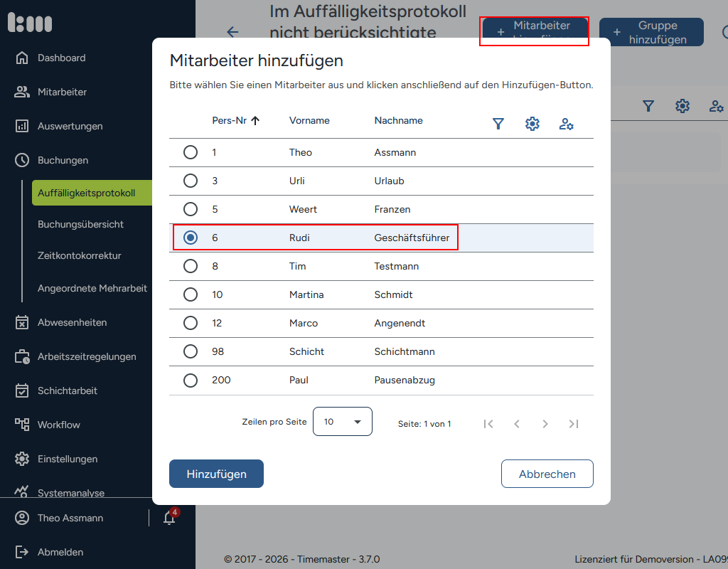This screenshot has width=728, height=569.
Task: Click the Hinzufügen button
Action: pos(216,474)
